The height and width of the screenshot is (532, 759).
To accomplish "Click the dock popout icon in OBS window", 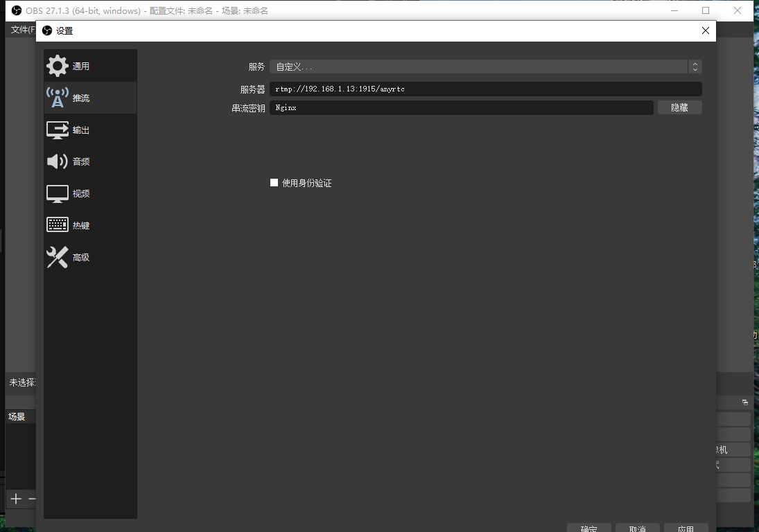I will [745, 402].
